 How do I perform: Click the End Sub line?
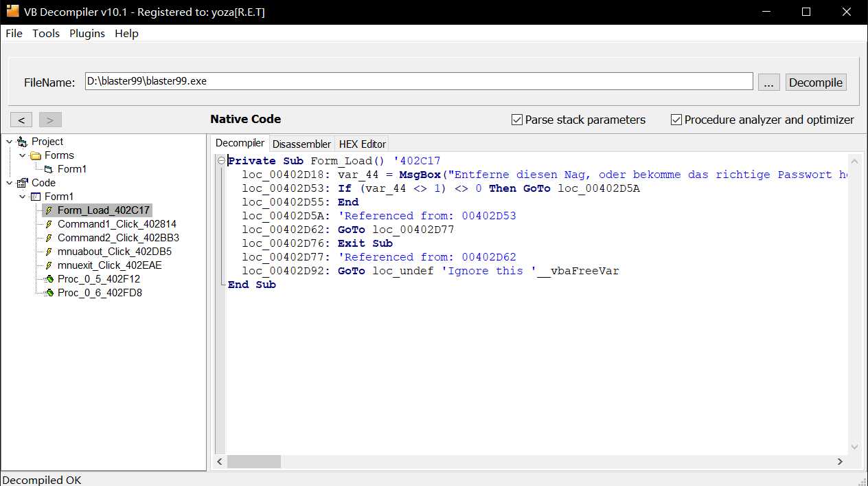[x=252, y=285]
